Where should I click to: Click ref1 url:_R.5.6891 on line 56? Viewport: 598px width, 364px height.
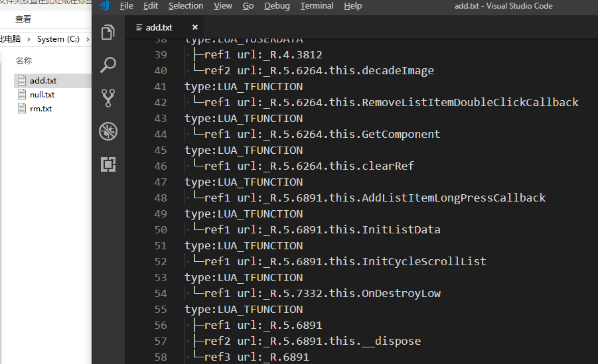pos(263,325)
